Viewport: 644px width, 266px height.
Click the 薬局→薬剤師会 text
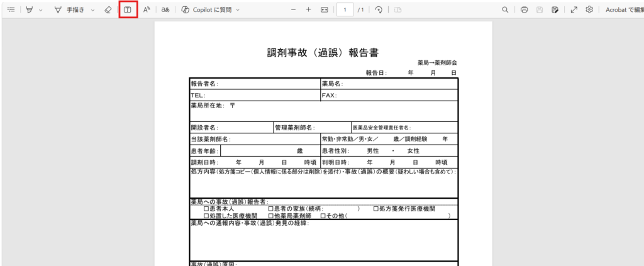[x=438, y=63]
